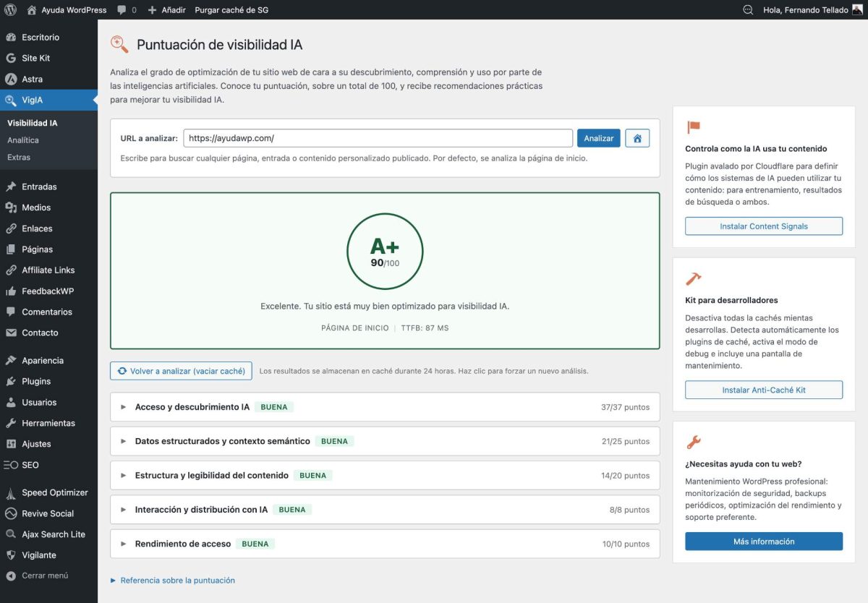Open Site Kit from the sidebar icon
Screen dimensions: 868x603
click(12, 58)
